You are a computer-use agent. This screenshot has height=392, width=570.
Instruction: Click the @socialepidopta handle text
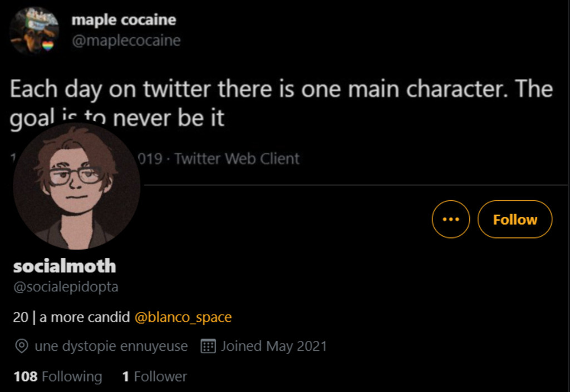(66, 287)
